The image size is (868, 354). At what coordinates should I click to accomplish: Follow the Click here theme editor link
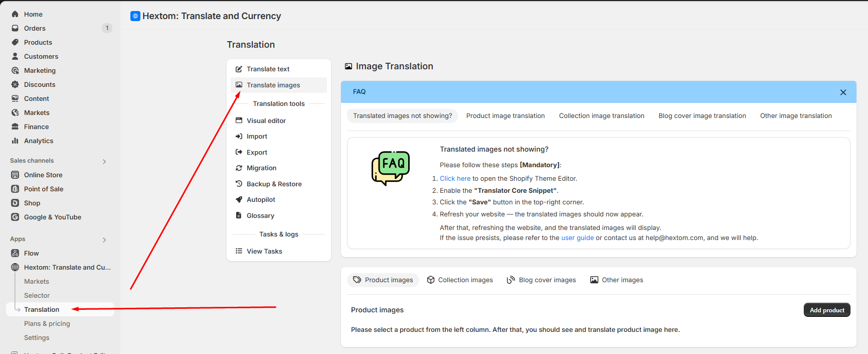[455, 178]
